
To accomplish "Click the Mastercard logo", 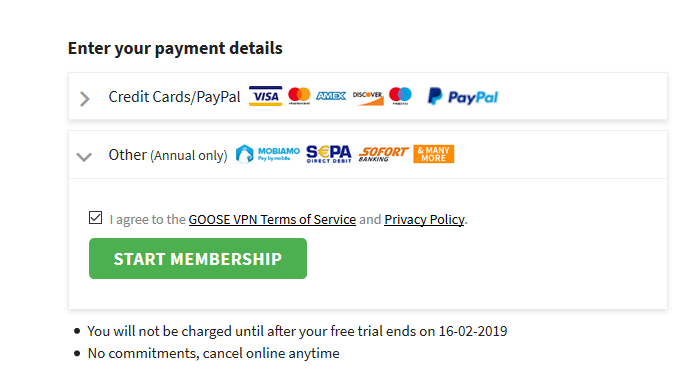I will [x=299, y=96].
